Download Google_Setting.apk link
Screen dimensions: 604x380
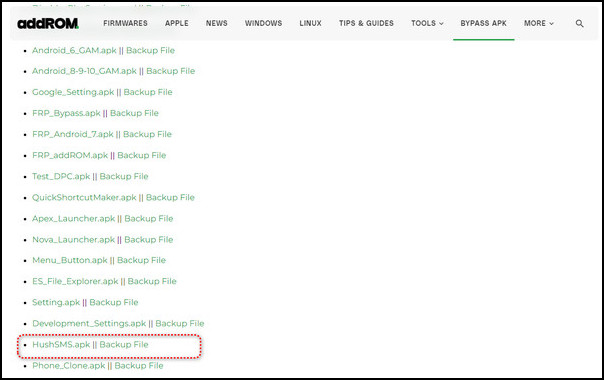click(x=73, y=92)
